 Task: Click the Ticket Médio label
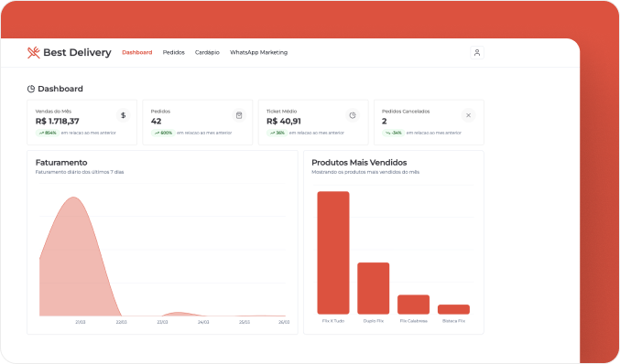(x=281, y=112)
